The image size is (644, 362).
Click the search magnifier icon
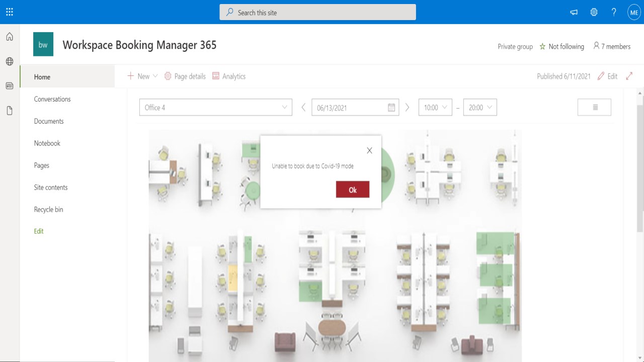[x=230, y=13]
